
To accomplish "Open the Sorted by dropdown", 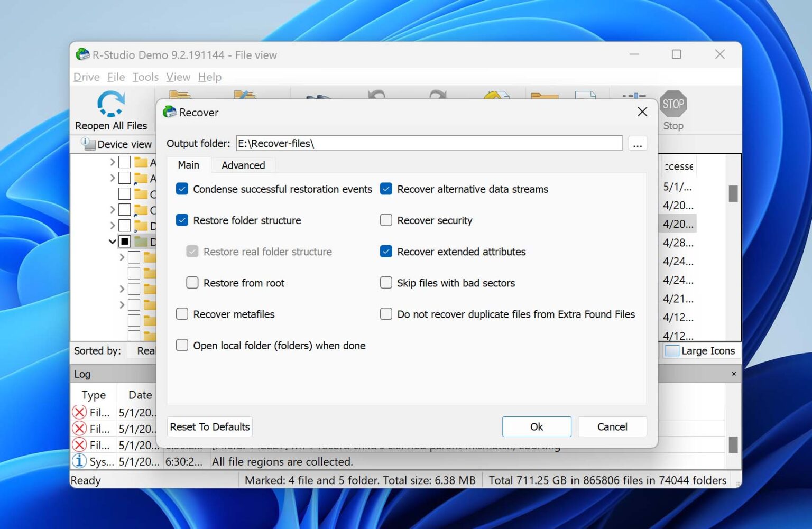I will point(146,350).
